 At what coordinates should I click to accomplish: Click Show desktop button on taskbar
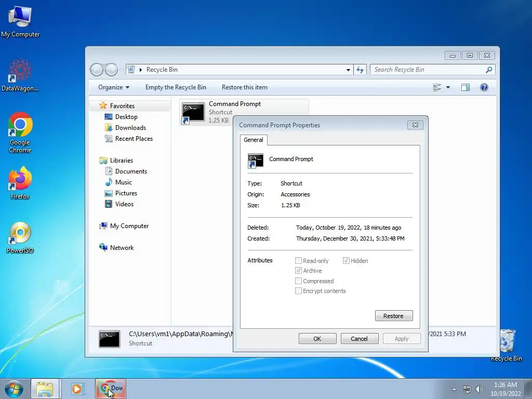click(x=528, y=389)
